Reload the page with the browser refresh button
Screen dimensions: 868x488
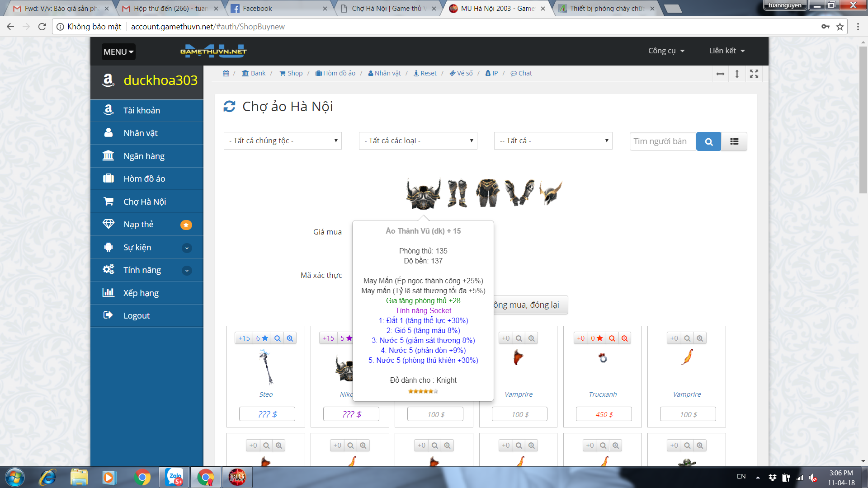(x=42, y=27)
